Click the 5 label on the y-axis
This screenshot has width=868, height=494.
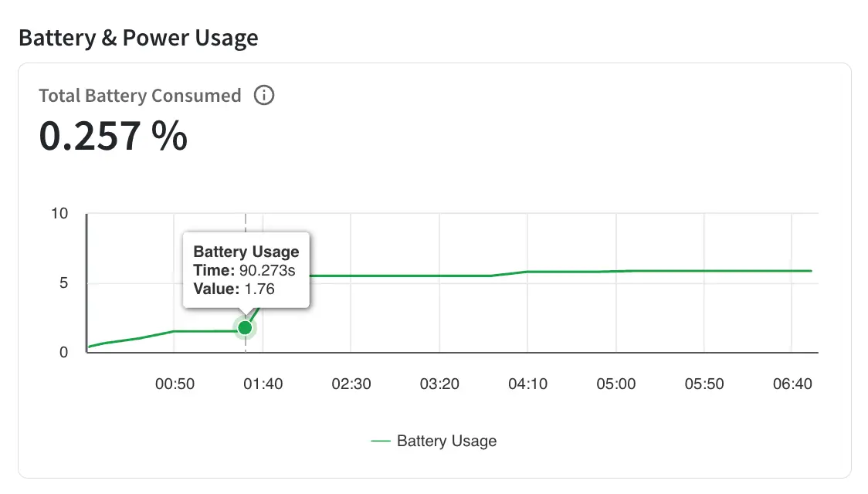pyautogui.click(x=63, y=283)
